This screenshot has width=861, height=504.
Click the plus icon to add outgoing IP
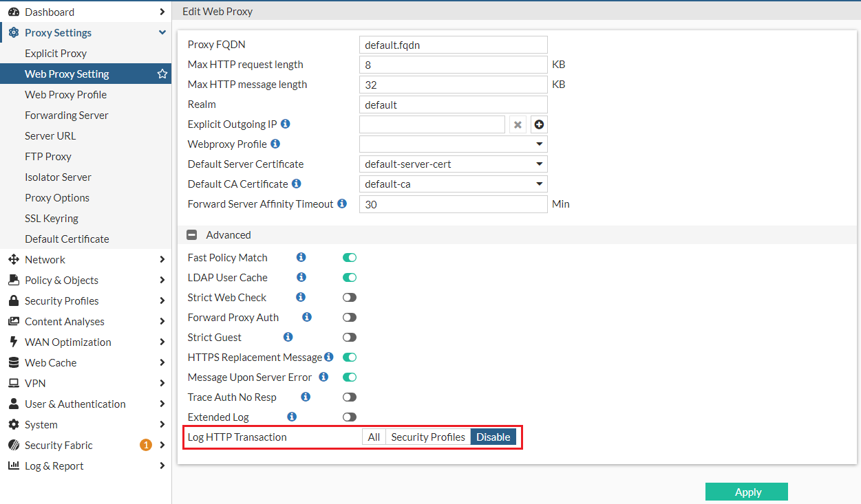539,124
